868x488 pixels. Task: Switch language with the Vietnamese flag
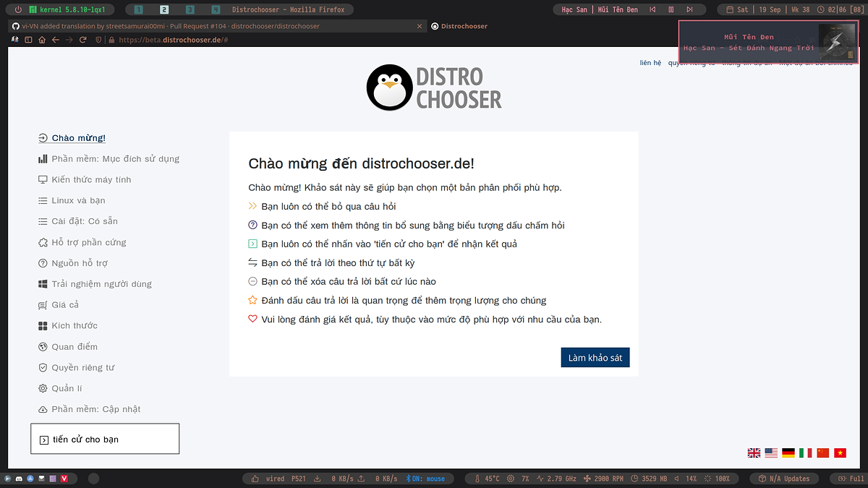tap(840, 453)
